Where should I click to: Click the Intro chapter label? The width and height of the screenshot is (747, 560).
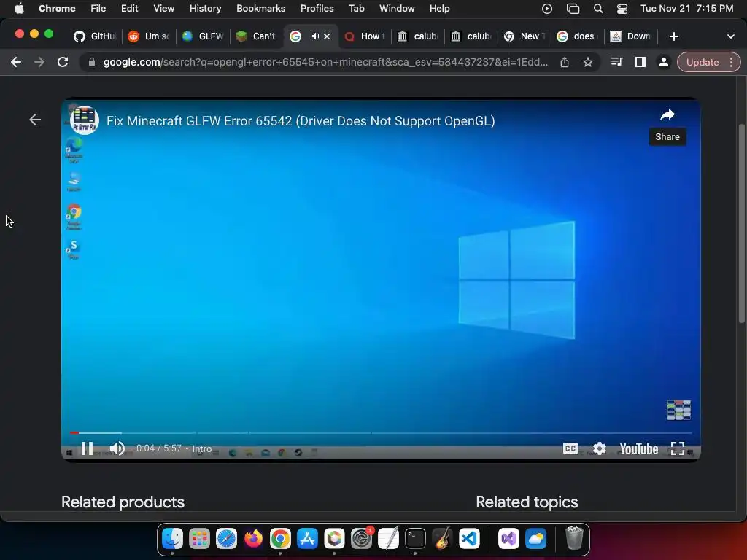point(202,448)
